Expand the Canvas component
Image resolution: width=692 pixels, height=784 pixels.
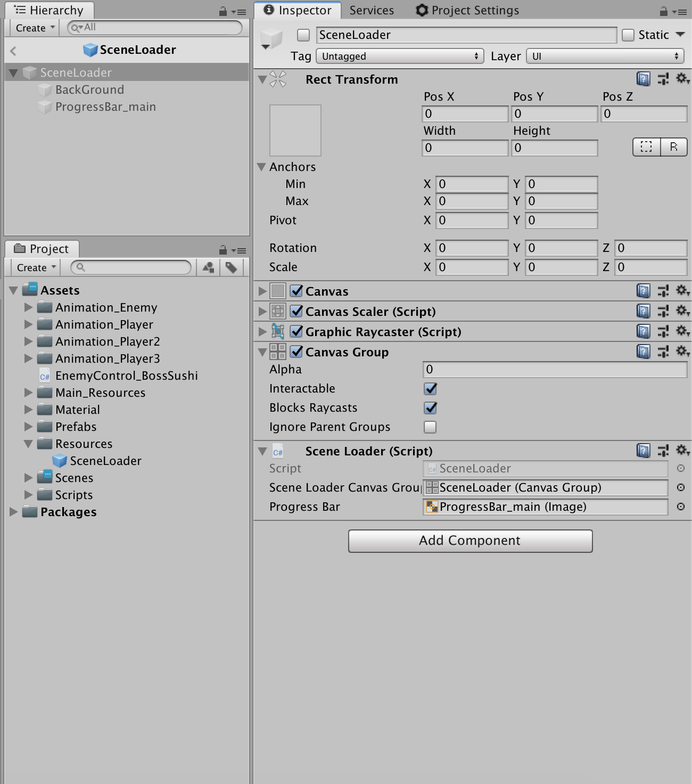pyautogui.click(x=262, y=291)
